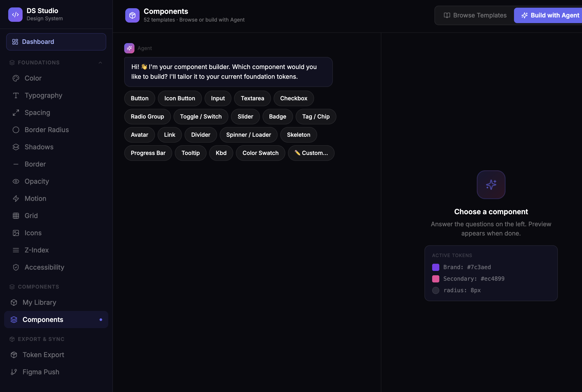
Task: Pick the Skeleton chip
Action: (x=299, y=135)
